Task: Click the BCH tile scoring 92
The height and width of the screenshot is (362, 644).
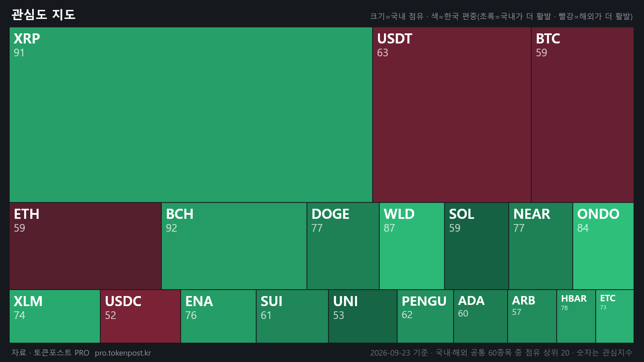Action: pyautogui.click(x=234, y=246)
